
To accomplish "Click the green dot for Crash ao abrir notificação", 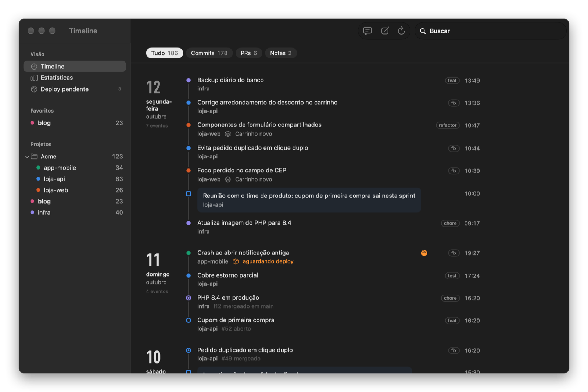I will tap(189, 253).
